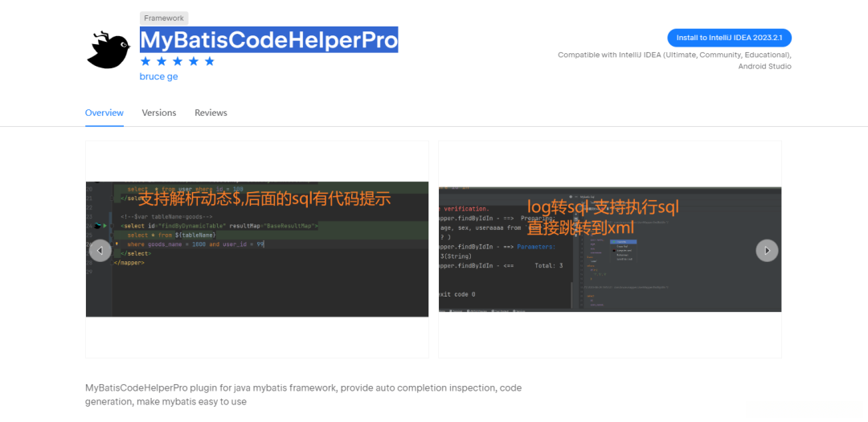Open the Versions tab
The height and width of the screenshot is (422, 868).
[x=159, y=113]
